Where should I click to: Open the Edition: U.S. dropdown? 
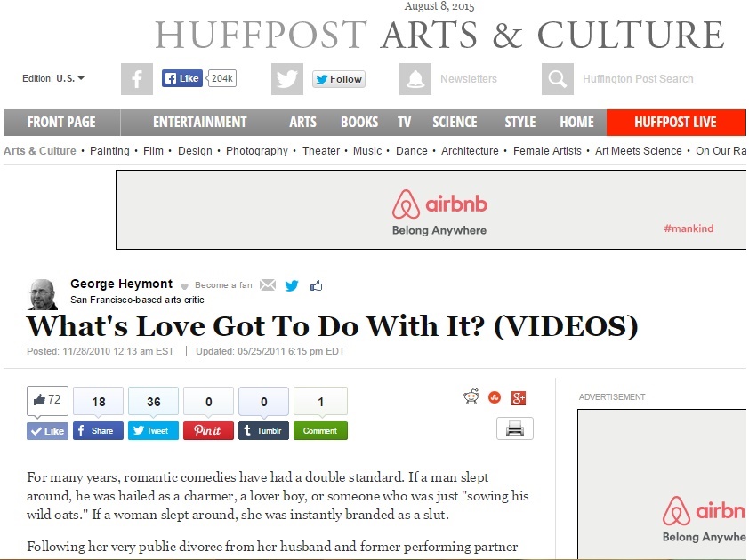(x=53, y=79)
